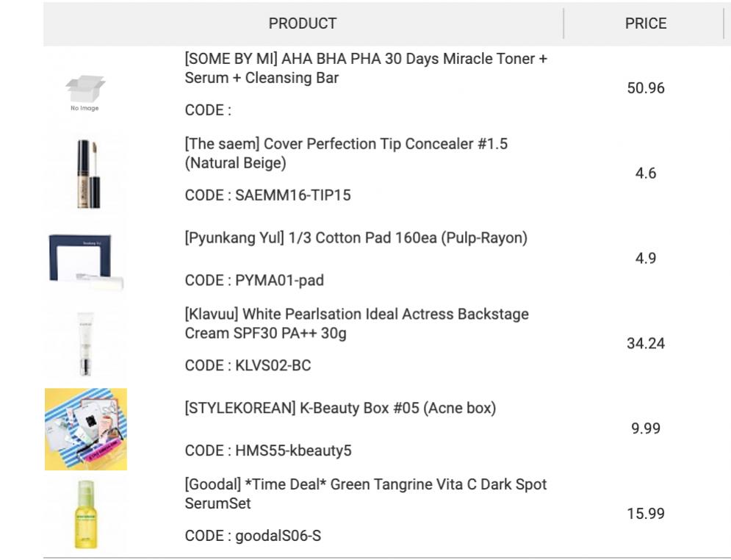Open the Goodal green serum bottle image
This screenshot has height=560, width=731.
click(86, 514)
